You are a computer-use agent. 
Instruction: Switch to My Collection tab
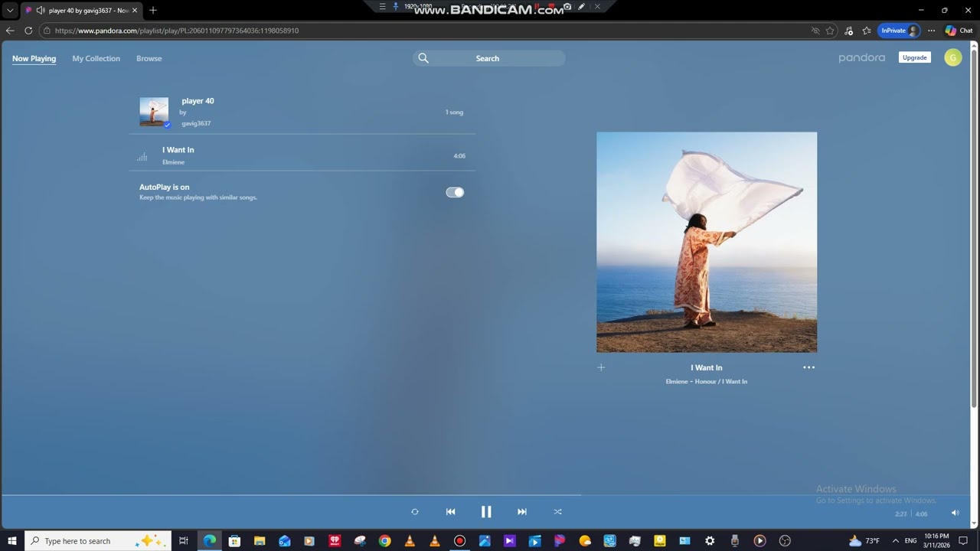click(96, 58)
